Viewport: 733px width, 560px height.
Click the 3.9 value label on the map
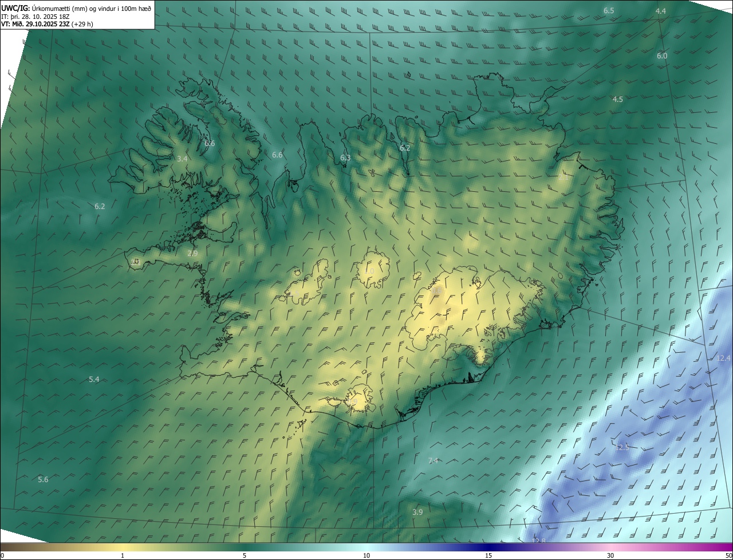click(417, 512)
